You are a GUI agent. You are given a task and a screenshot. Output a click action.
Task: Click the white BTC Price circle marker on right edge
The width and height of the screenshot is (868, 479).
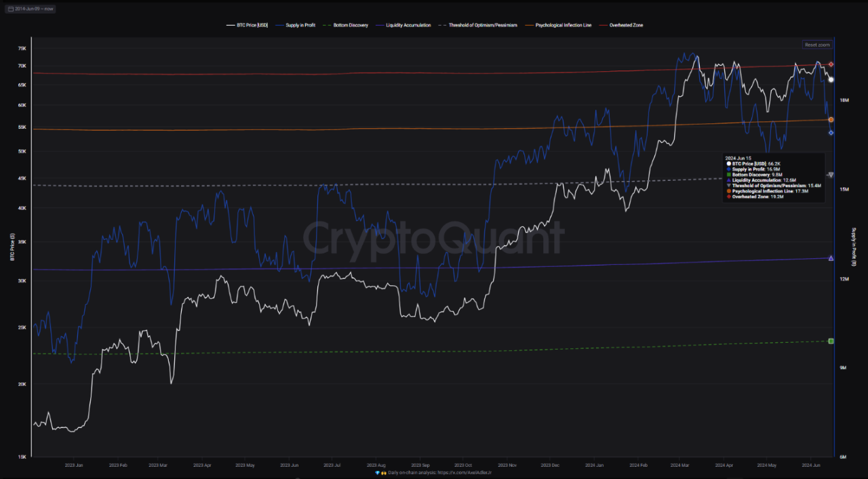(x=830, y=80)
